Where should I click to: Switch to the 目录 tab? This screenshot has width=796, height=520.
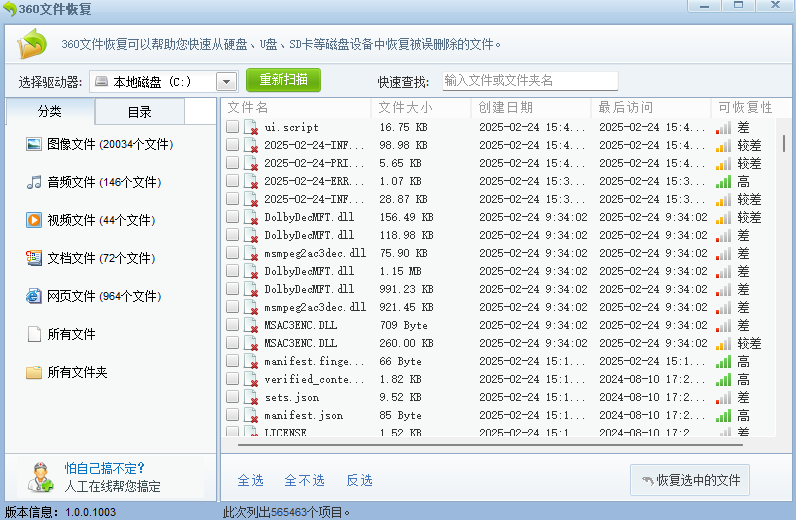(140, 112)
